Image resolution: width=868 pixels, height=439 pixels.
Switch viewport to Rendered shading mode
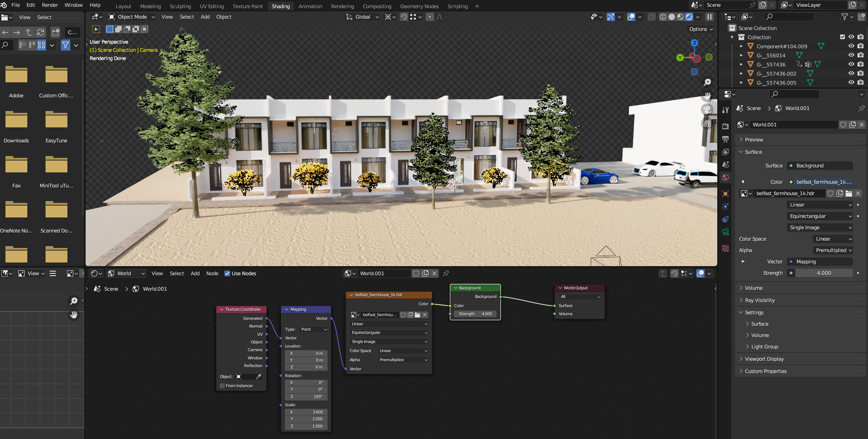688,17
